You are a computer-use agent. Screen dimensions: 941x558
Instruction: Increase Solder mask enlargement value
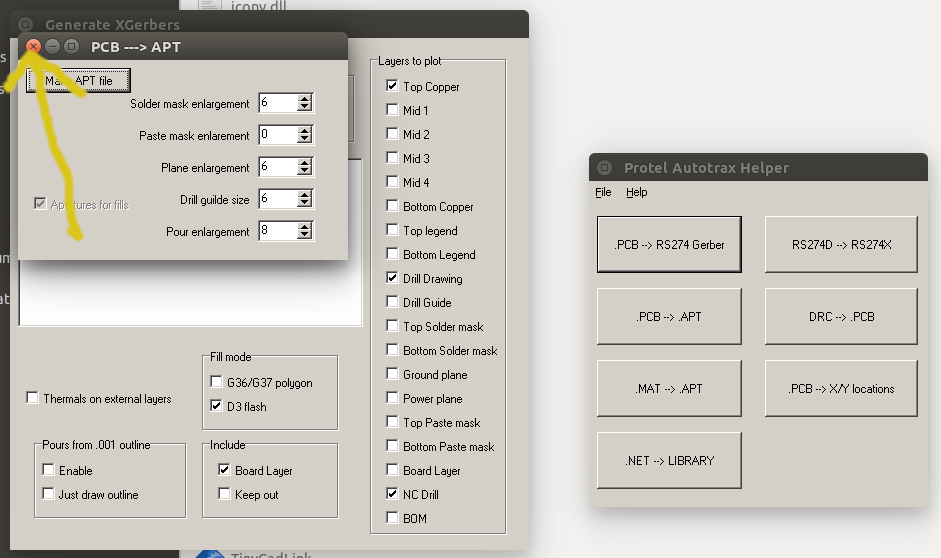[305, 98]
